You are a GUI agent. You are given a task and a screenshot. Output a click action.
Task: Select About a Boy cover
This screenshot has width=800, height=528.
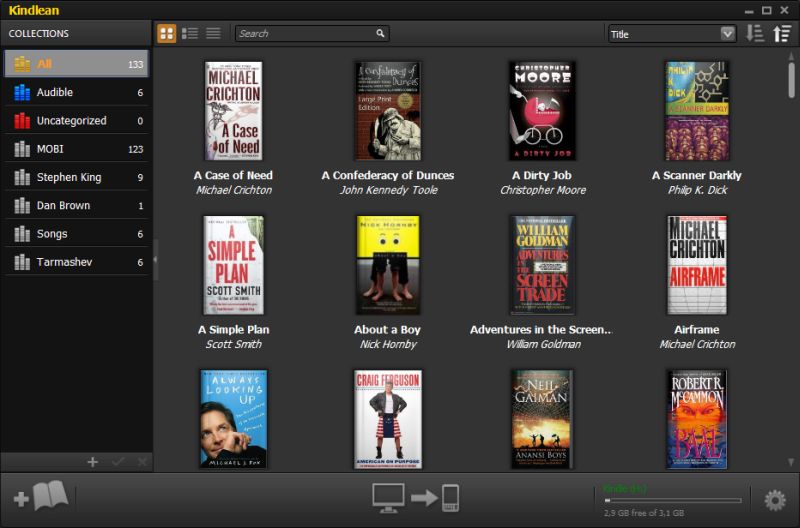pyautogui.click(x=388, y=265)
